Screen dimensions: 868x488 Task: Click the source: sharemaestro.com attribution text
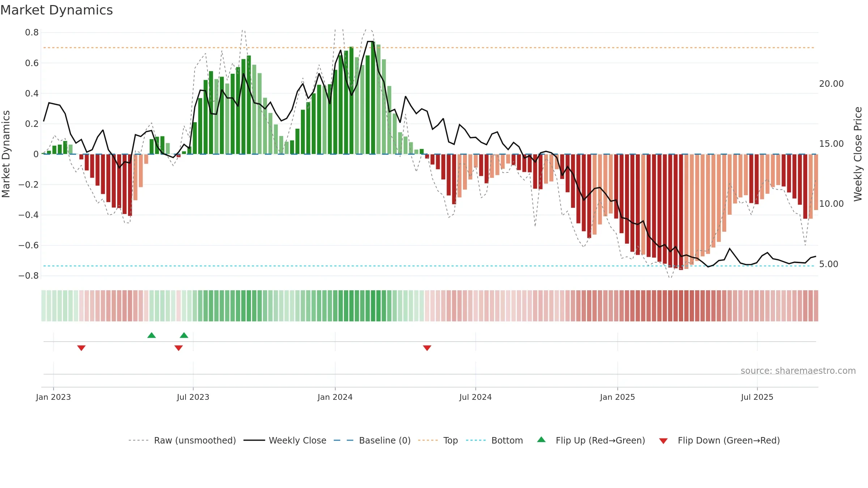point(798,371)
